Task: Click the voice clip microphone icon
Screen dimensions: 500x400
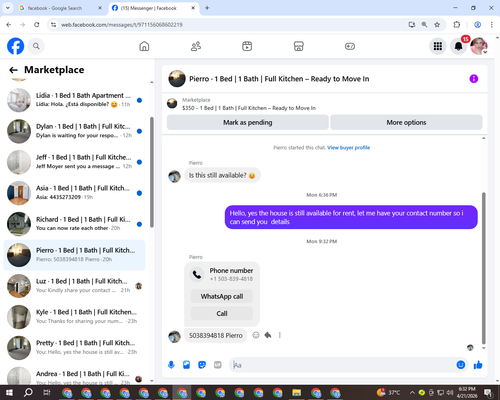Action: 171,365
